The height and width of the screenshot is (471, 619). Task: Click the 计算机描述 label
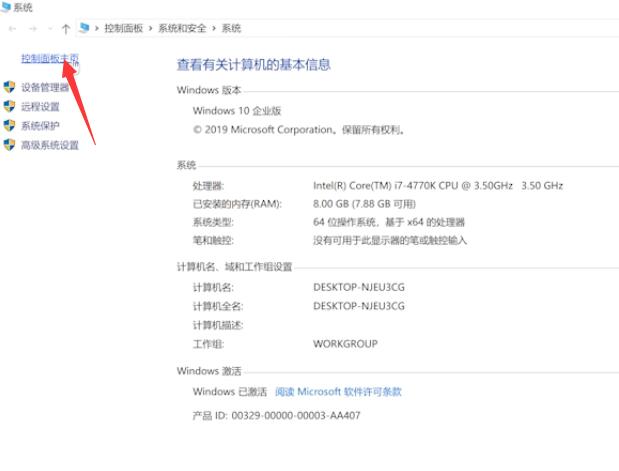pyautogui.click(x=218, y=325)
